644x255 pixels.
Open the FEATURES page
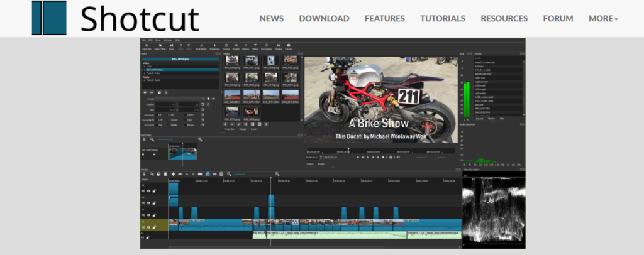(x=384, y=18)
